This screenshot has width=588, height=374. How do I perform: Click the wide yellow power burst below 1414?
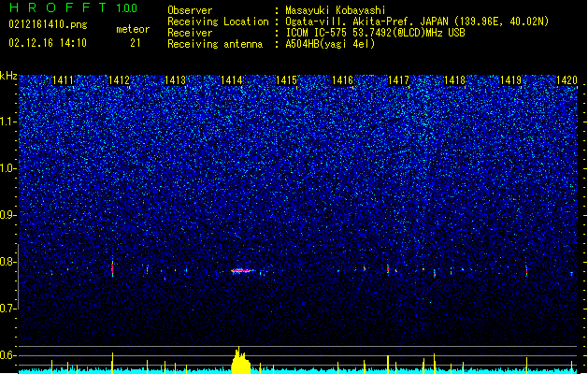[241, 361]
